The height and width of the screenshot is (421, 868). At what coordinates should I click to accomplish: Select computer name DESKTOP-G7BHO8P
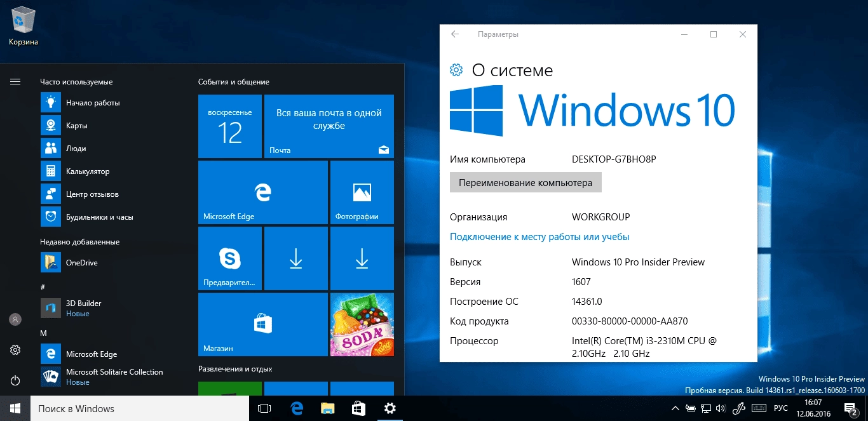[614, 159]
